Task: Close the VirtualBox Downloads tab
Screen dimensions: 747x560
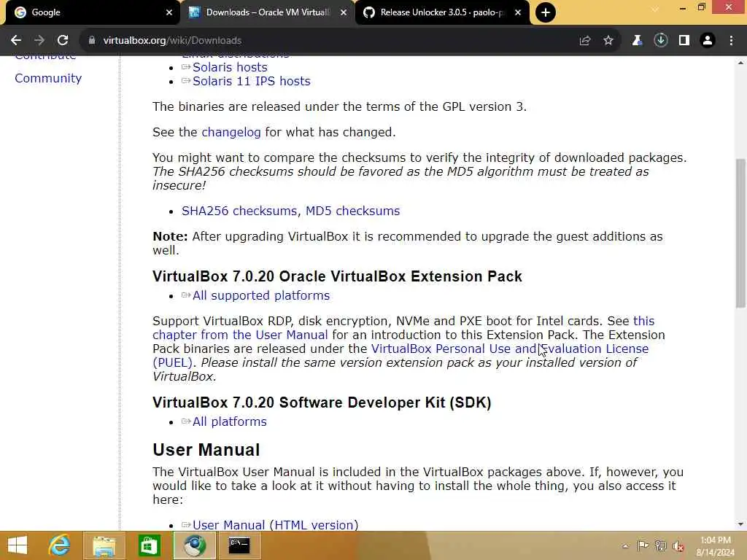Action: point(343,12)
